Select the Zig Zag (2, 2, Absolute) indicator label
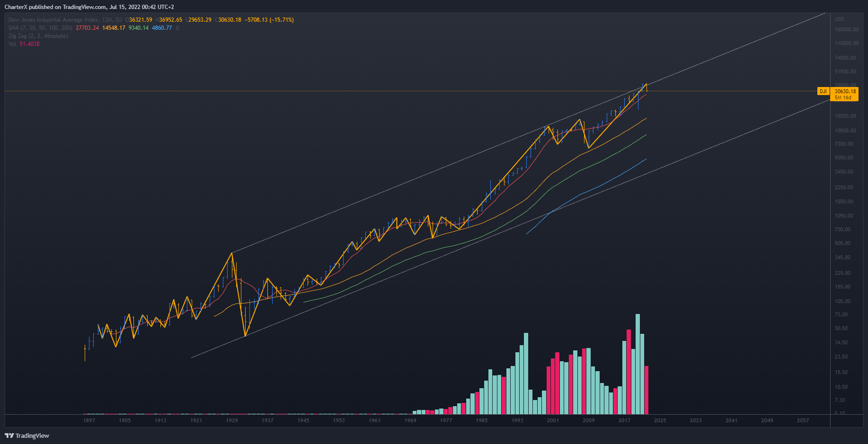868x444 pixels. 38,36
